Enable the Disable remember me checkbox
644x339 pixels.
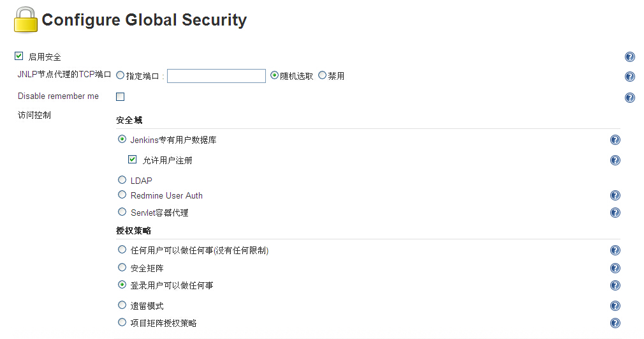121,96
